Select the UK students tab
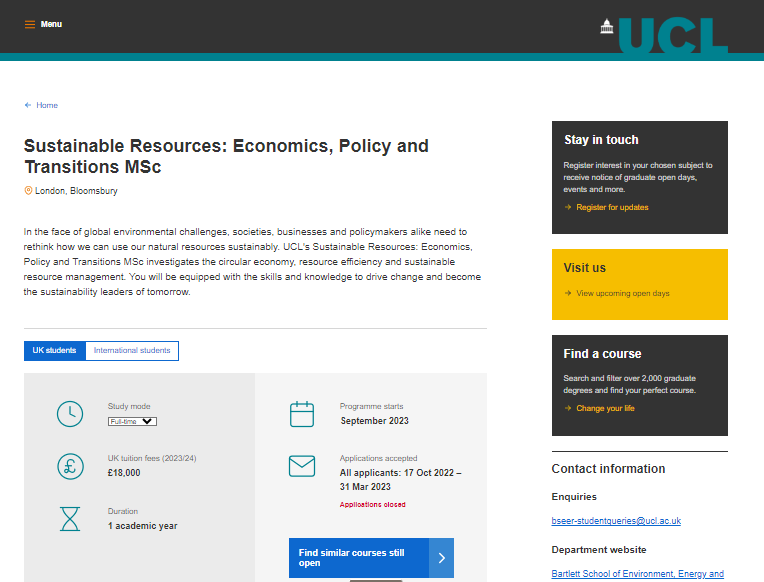Image resolution: width=764 pixels, height=582 pixels. [54, 351]
